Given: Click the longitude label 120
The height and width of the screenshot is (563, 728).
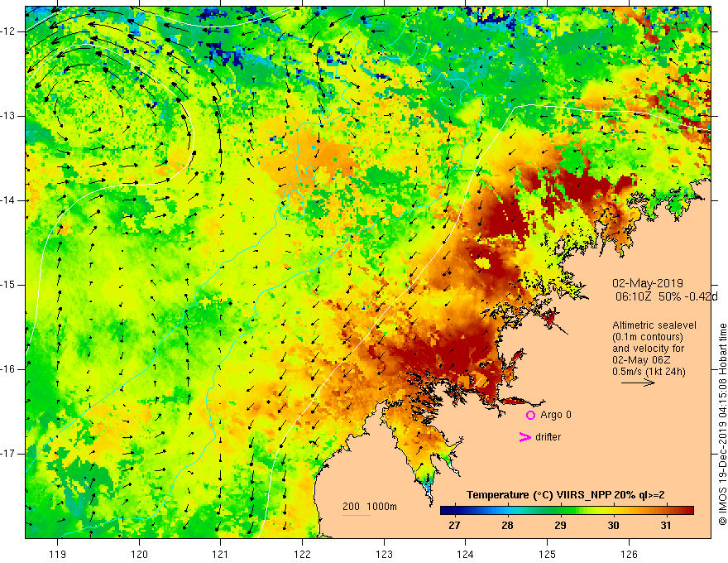Looking at the screenshot, I should point(139,554).
